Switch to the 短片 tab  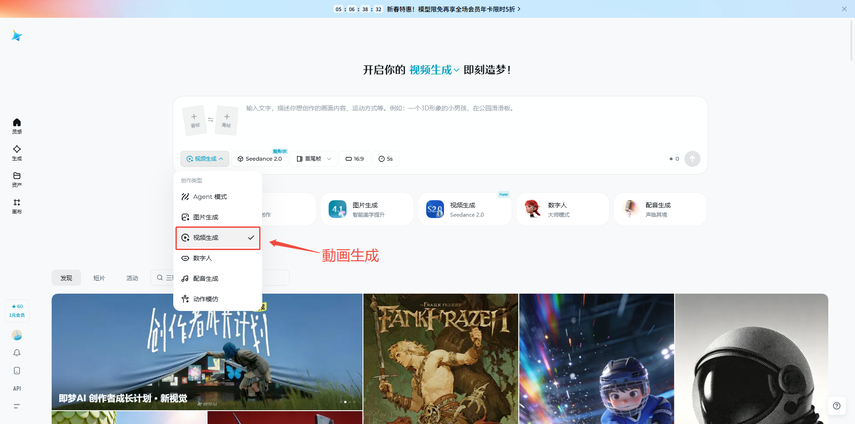pyautogui.click(x=99, y=278)
